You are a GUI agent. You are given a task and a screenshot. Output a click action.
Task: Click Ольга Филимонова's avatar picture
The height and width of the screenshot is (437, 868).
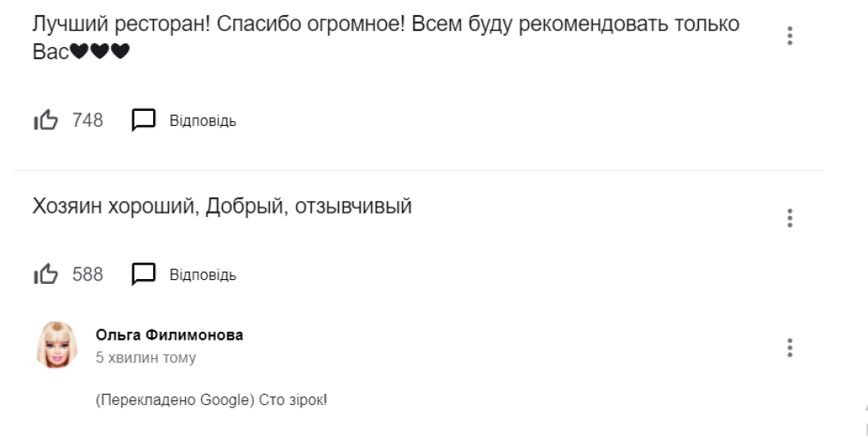(x=57, y=345)
